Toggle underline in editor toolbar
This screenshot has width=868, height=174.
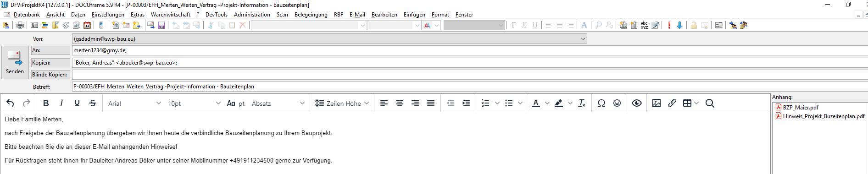77,103
